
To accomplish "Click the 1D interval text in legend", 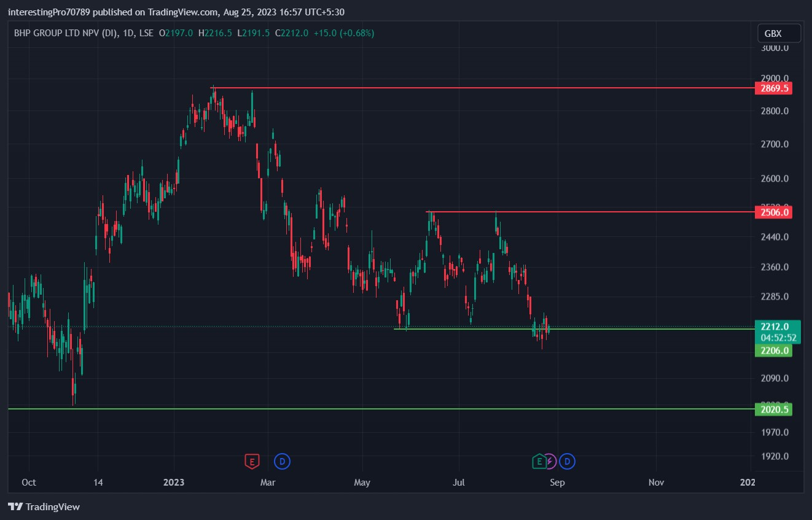I will [x=128, y=33].
